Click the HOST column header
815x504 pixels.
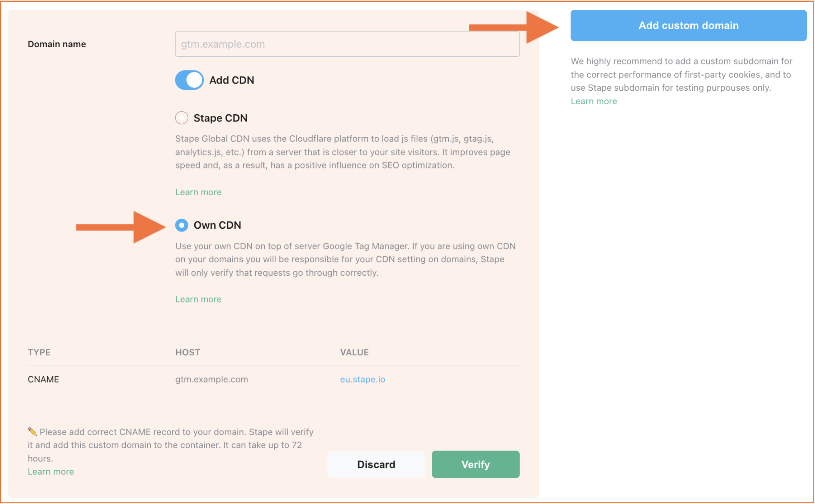(x=187, y=352)
